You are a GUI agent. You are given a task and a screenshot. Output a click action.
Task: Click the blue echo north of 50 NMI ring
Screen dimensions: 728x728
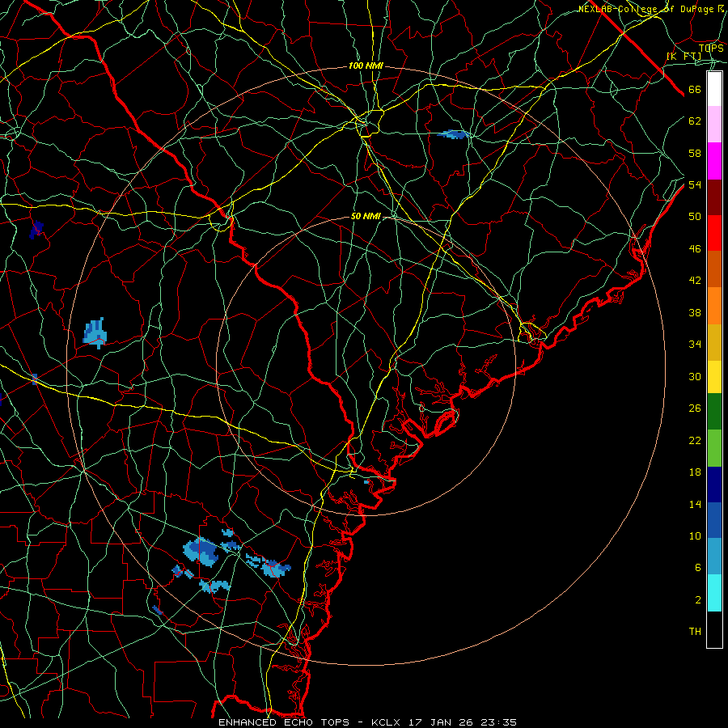453,134
